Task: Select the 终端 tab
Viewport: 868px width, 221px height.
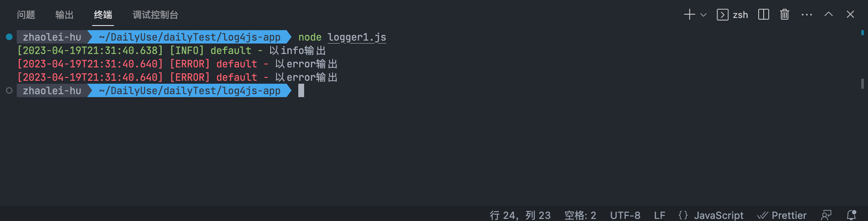Action: [x=103, y=15]
